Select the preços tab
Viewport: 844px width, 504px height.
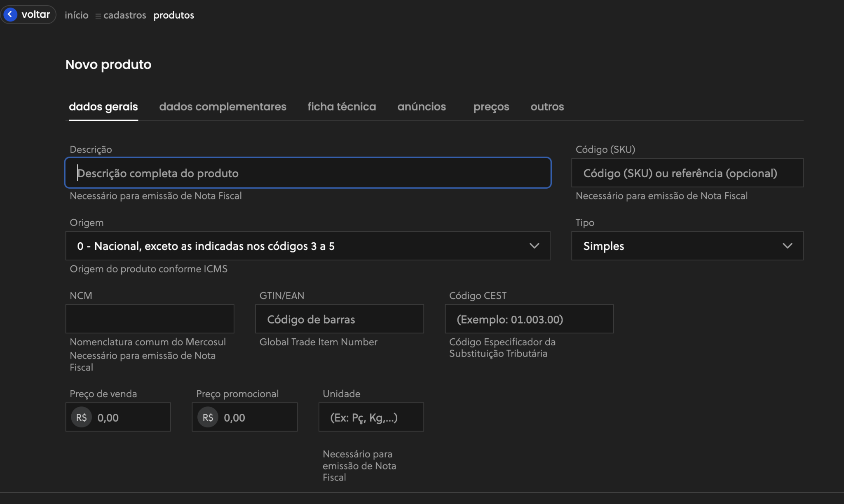(491, 107)
